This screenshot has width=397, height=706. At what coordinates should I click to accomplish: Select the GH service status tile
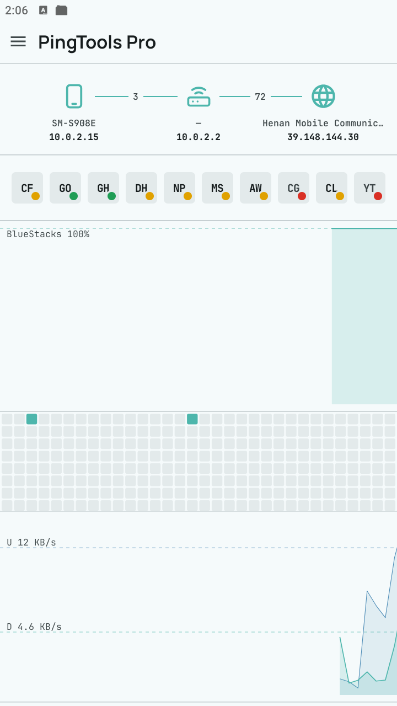[x=104, y=188]
